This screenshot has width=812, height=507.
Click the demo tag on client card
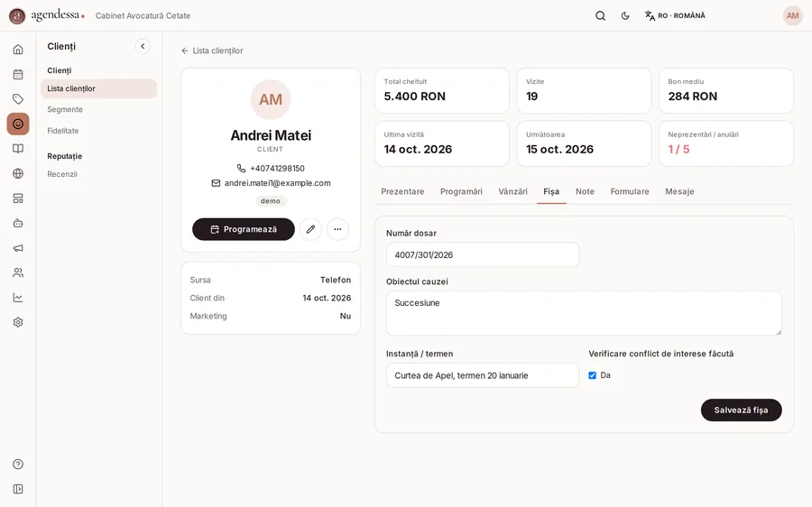[x=271, y=201]
